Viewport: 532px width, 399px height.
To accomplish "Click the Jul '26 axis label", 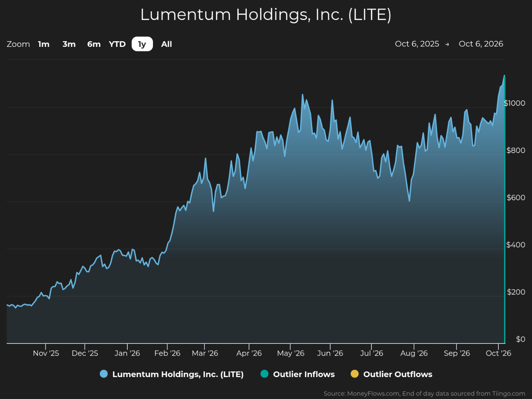I will point(372,353).
